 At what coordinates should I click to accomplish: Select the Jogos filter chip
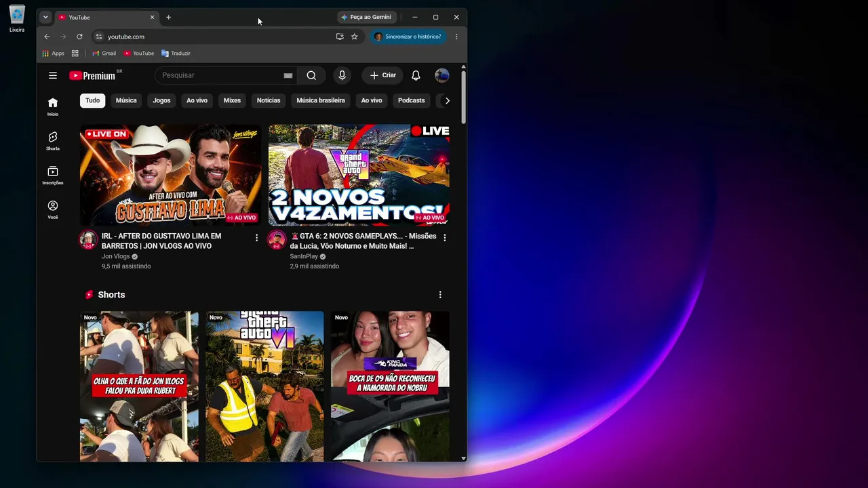point(161,100)
